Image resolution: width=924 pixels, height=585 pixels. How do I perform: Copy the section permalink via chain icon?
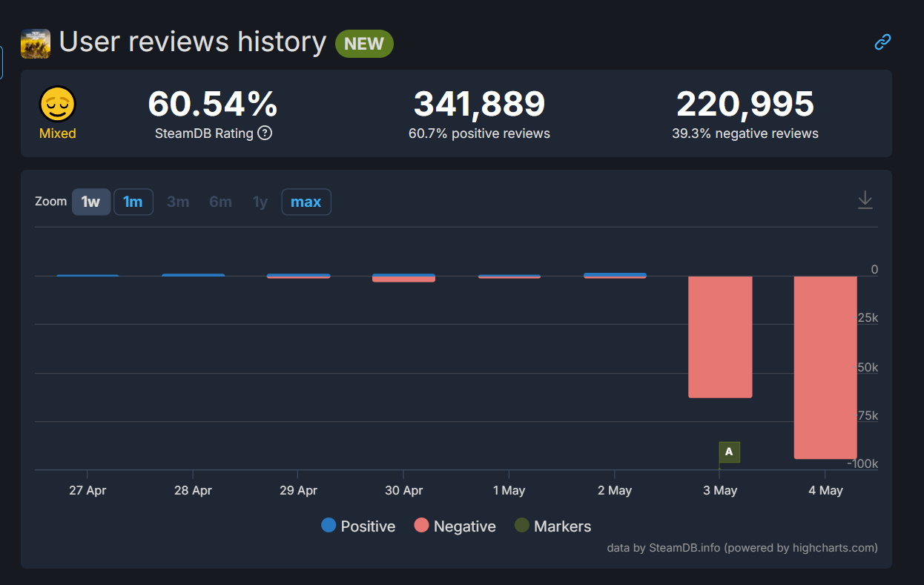coord(882,42)
